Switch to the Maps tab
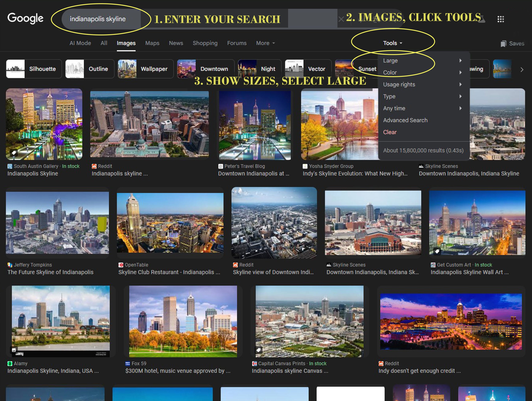Image resolution: width=532 pixels, height=401 pixels. (152, 43)
